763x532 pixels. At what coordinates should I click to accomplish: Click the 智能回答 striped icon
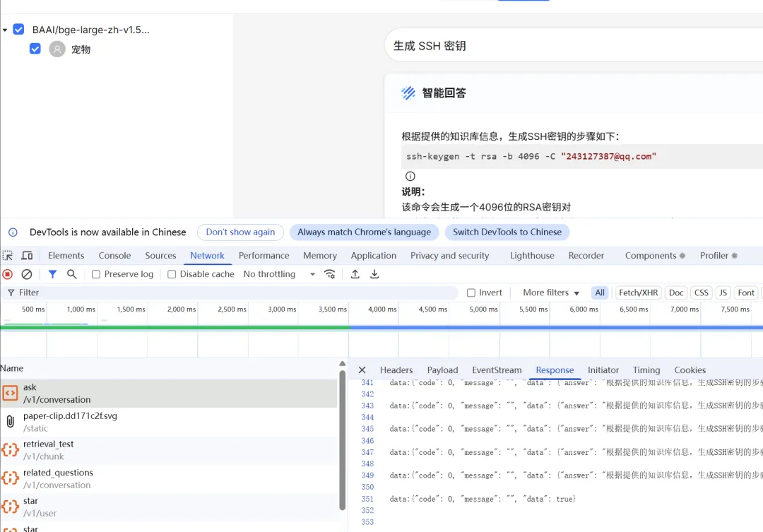[408, 93]
